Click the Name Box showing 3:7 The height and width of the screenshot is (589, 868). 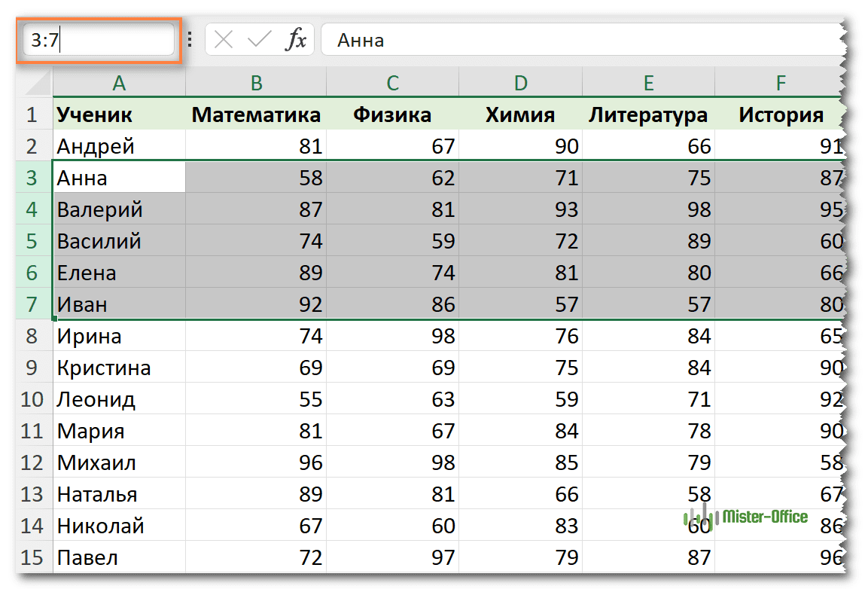[99, 40]
